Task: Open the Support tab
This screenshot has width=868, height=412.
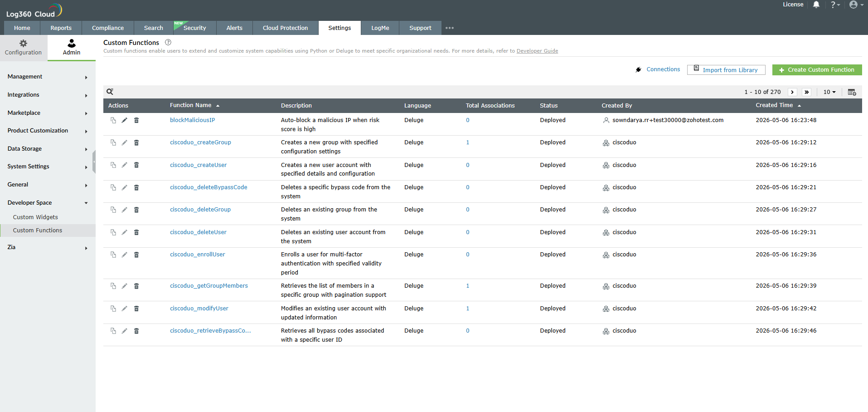Action: [x=420, y=28]
